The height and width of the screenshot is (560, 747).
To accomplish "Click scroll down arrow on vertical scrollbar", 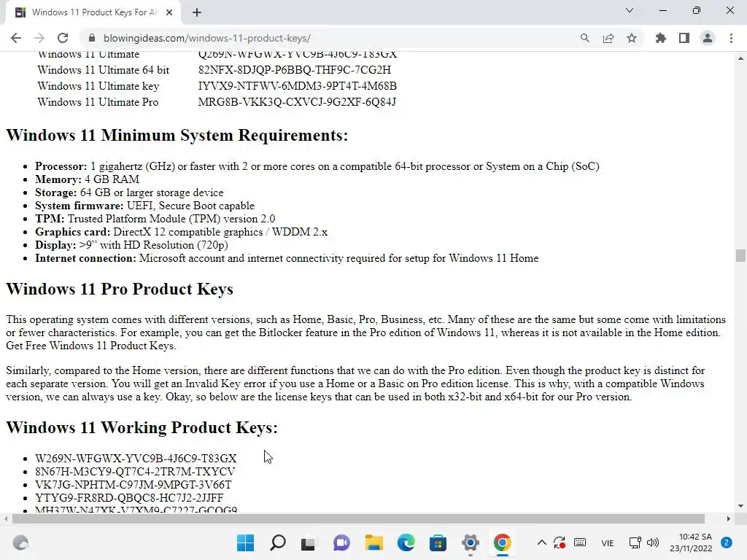I will 740,506.
